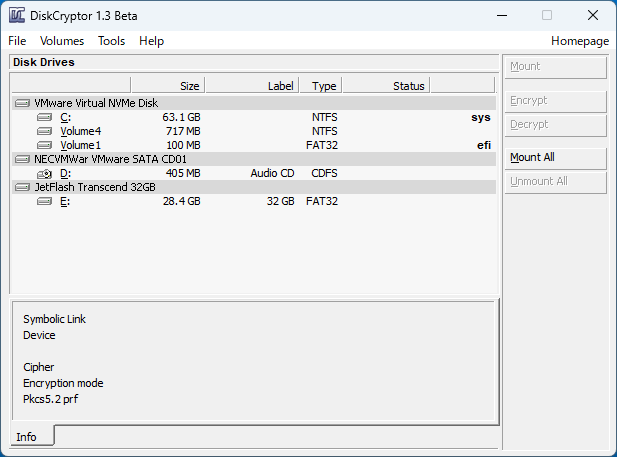This screenshot has height=457, width=617.
Task: Click the DiskCryptor app icon in title bar
Action: click(x=17, y=16)
